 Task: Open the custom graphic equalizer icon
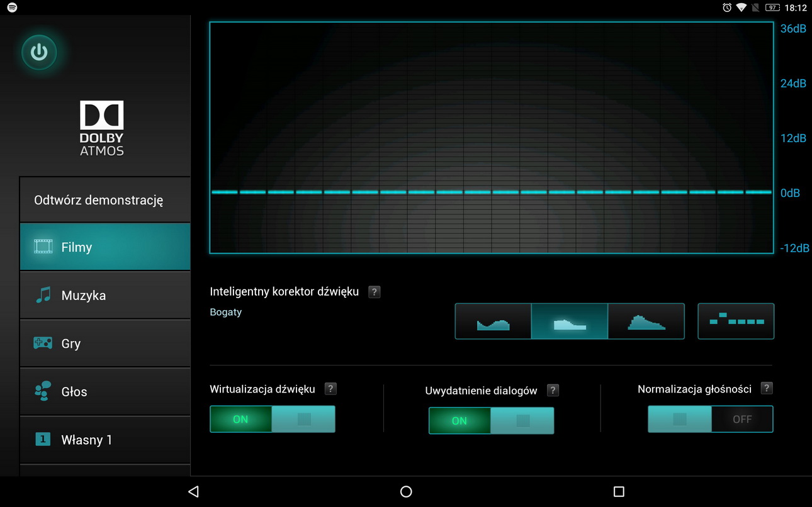736,321
